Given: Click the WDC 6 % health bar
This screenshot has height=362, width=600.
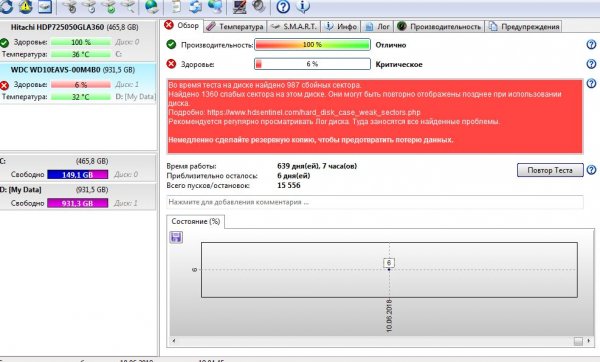Looking at the screenshot, I should click(x=81, y=85).
